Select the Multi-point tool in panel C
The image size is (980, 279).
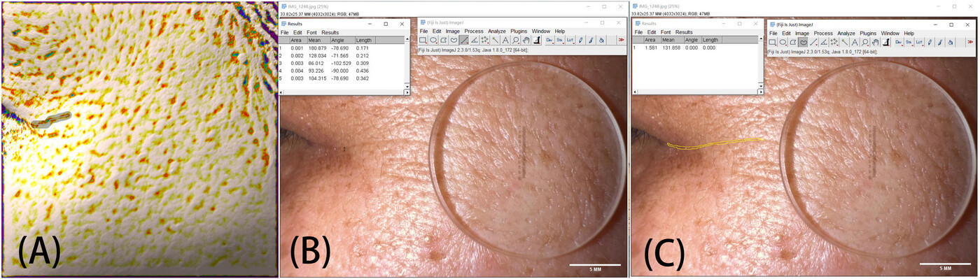834,42
